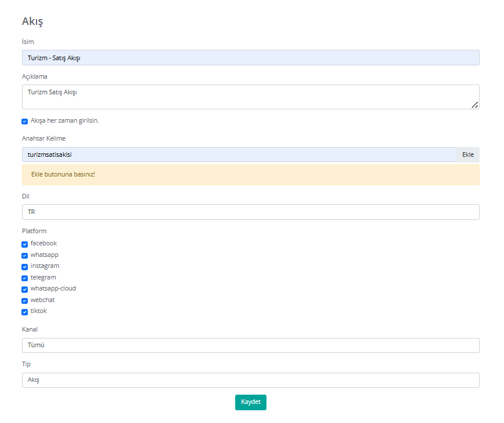Open the Dil dropdown showing TR

tap(250, 212)
